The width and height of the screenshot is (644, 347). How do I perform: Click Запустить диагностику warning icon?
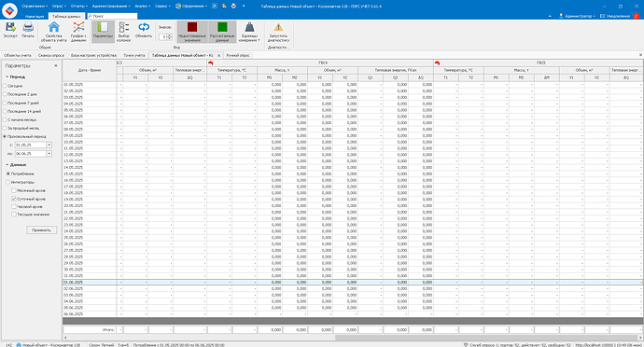[x=278, y=27]
